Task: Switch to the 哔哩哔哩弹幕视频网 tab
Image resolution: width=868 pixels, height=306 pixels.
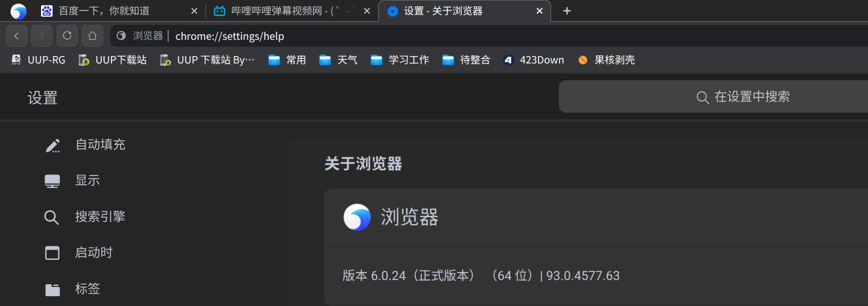Action: pyautogui.click(x=292, y=11)
